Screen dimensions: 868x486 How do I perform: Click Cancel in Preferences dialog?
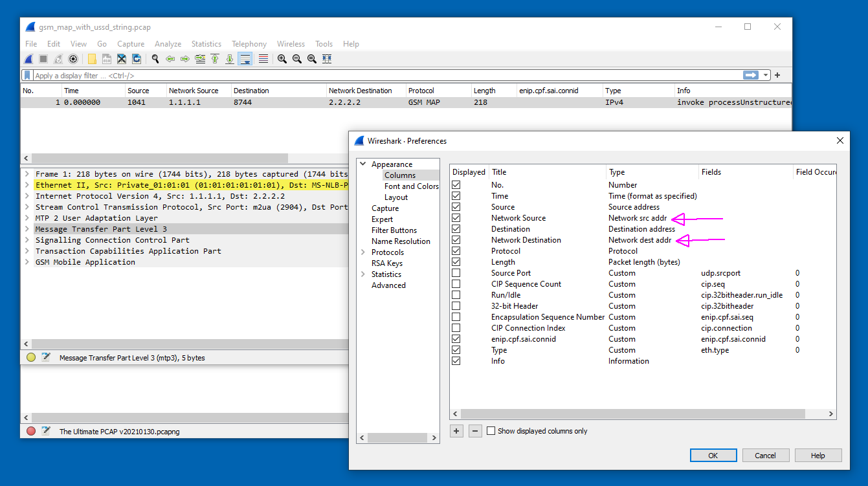pos(765,456)
